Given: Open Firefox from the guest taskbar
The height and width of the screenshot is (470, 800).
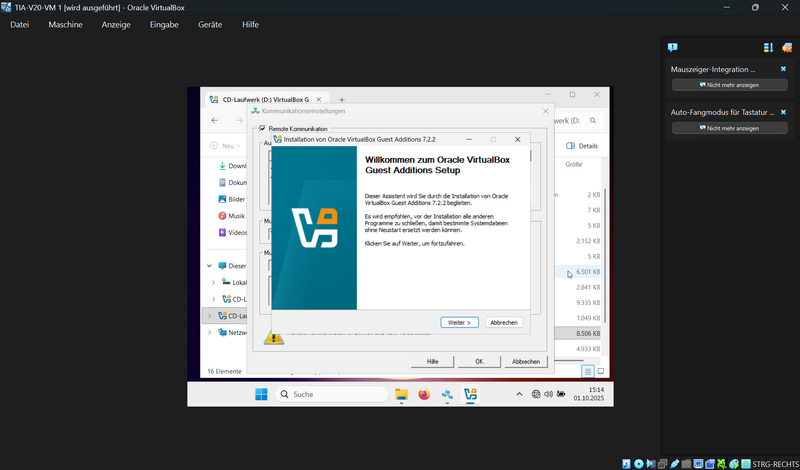Looking at the screenshot, I should pos(424,394).
